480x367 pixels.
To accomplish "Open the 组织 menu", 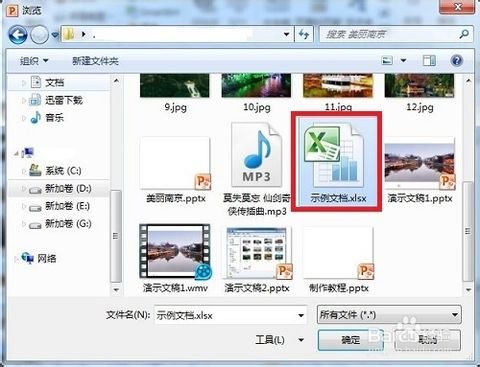I will point(34,61).
